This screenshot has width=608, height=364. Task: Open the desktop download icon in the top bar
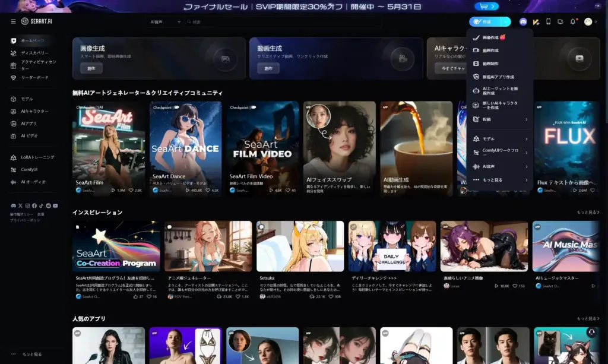coord(560,22)
